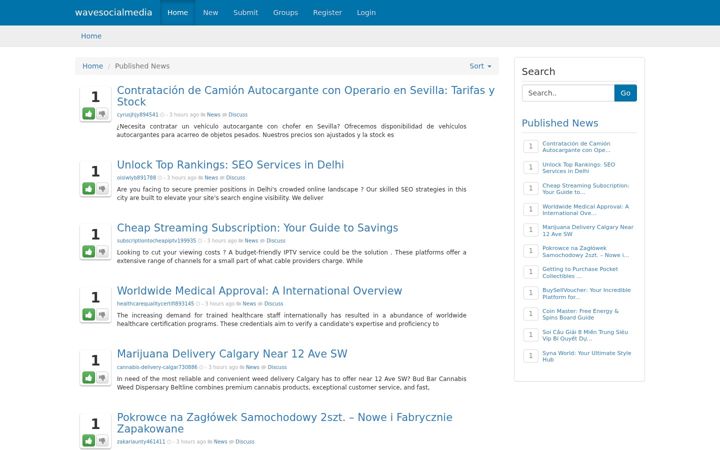Click Home in the Published News breadcrumb

(93, 66)
